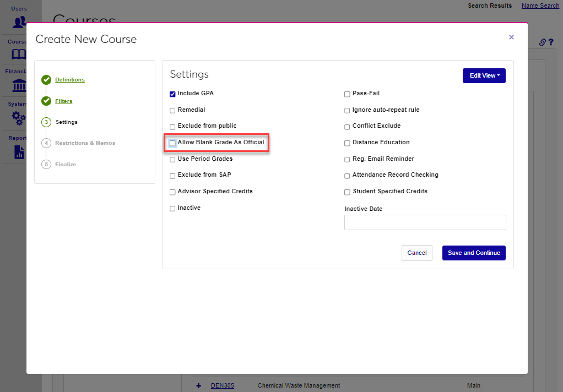This screenshot has width=563, height=392.
Task: Open the help question mark icon
Action: (550, 42)
